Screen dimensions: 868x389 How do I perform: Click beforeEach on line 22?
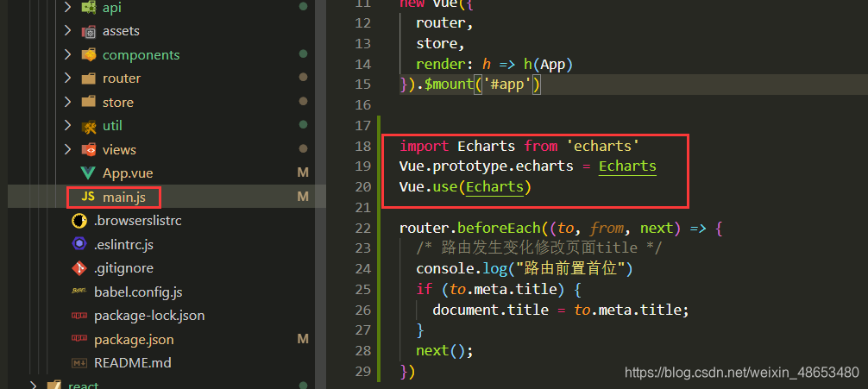[x=499, y=228]
